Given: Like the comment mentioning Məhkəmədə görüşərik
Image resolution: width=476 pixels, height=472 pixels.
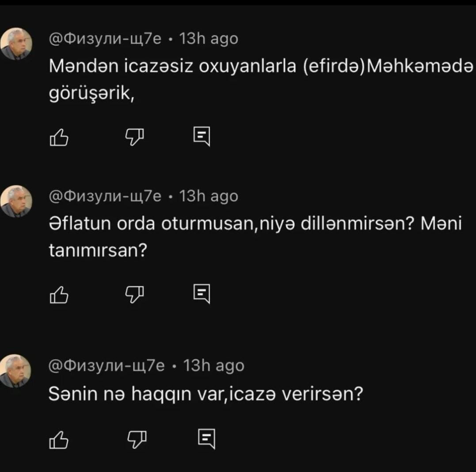Looking at the screenshot, I should click(x=59, y=138).
